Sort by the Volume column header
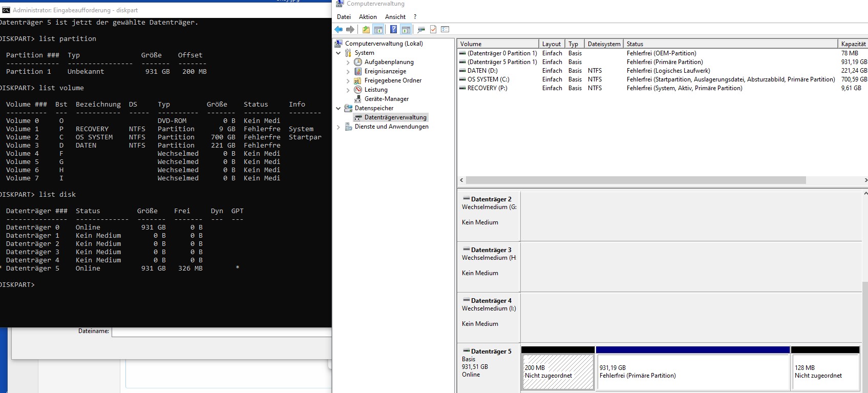 pos(498,44)
